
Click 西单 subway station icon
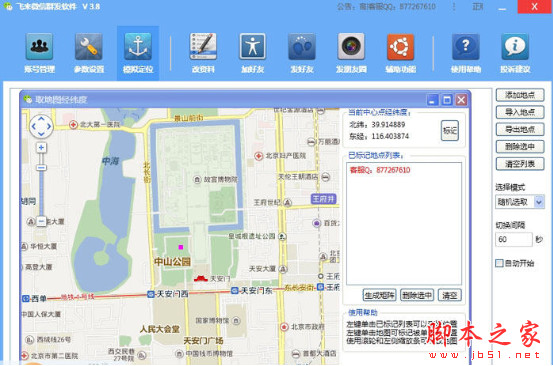(26, 299)
